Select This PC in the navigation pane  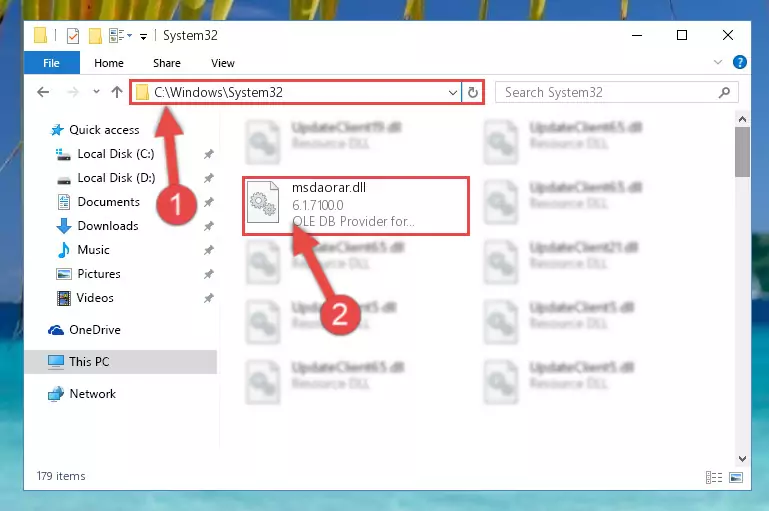(120, 361)
